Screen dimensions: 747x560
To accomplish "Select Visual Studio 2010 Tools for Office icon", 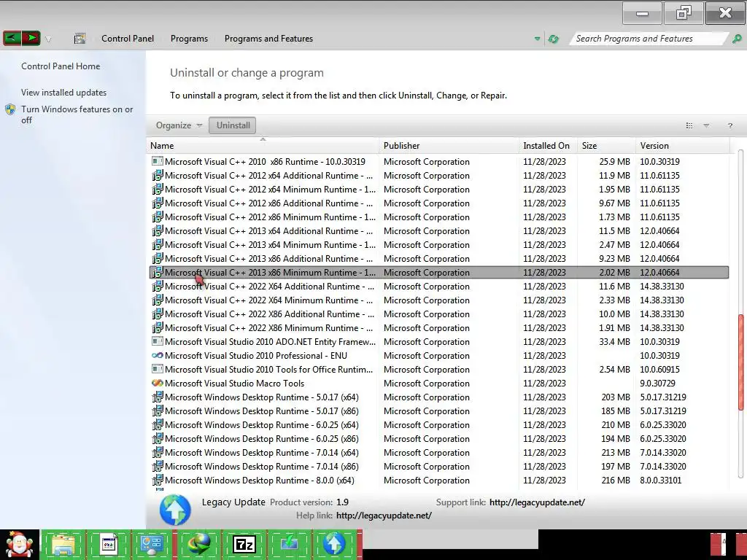I will click(x=158, y=369).
